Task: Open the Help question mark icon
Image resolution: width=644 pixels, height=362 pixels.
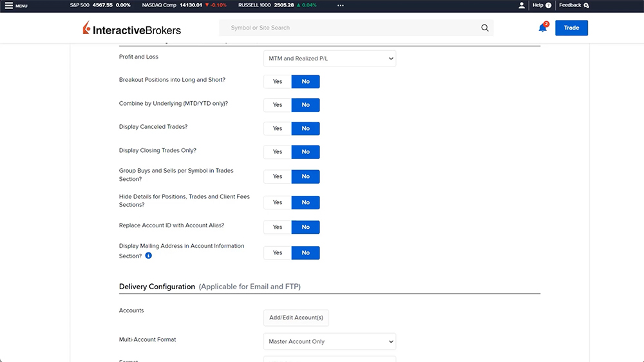Action: (548, 5)
